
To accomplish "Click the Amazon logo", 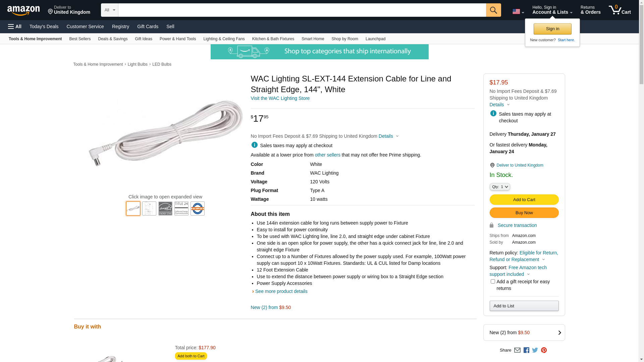I will (23, 10).
